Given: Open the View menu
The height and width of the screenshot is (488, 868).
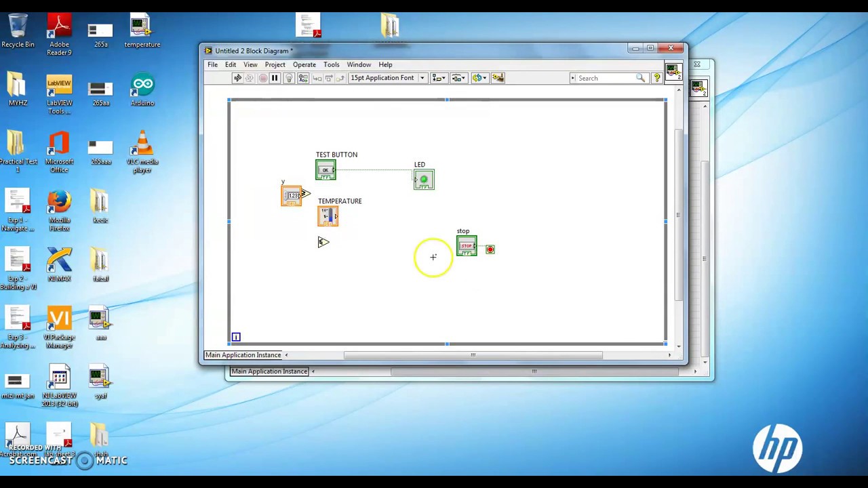Looking at the screenshot, I should coord(250,64).
